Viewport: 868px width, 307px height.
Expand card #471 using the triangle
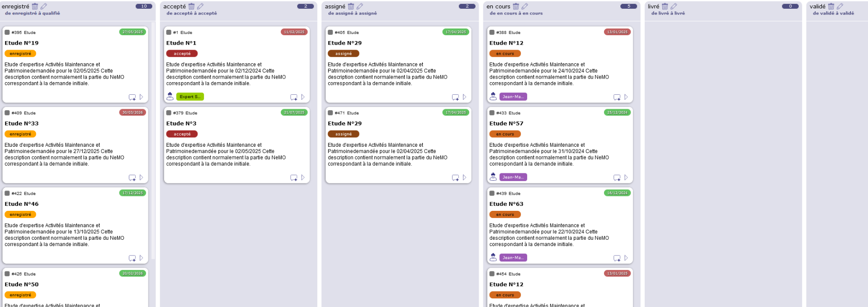point(464,177)
